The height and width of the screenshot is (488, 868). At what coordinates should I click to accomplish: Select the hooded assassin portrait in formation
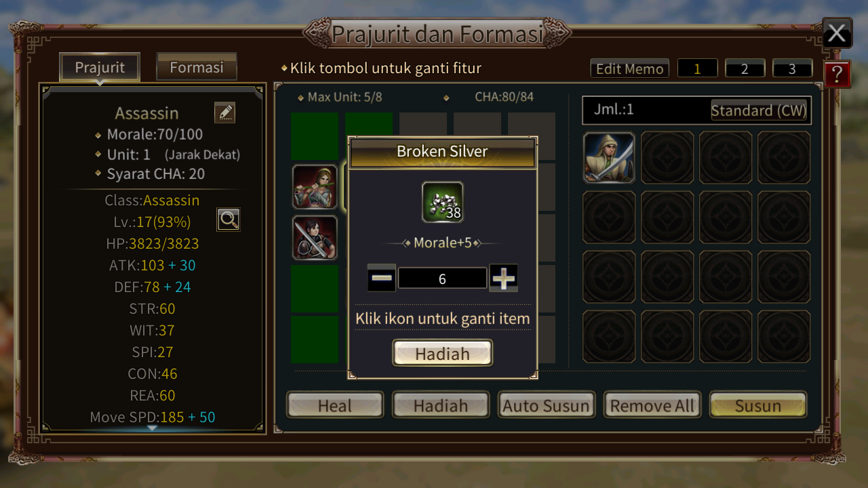[x=609, y=157]
